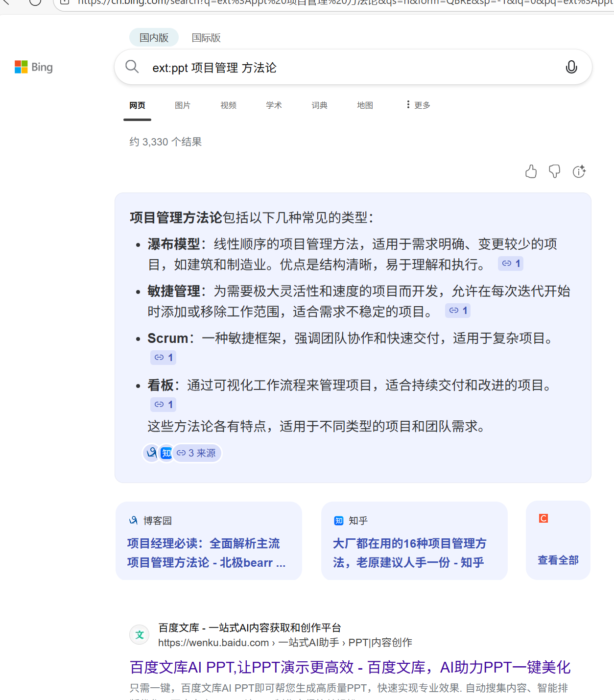Click 查看全部 to view all sources
Image resolution: width=614 pixels, height=700 pixels.
(x=558, y=560)
